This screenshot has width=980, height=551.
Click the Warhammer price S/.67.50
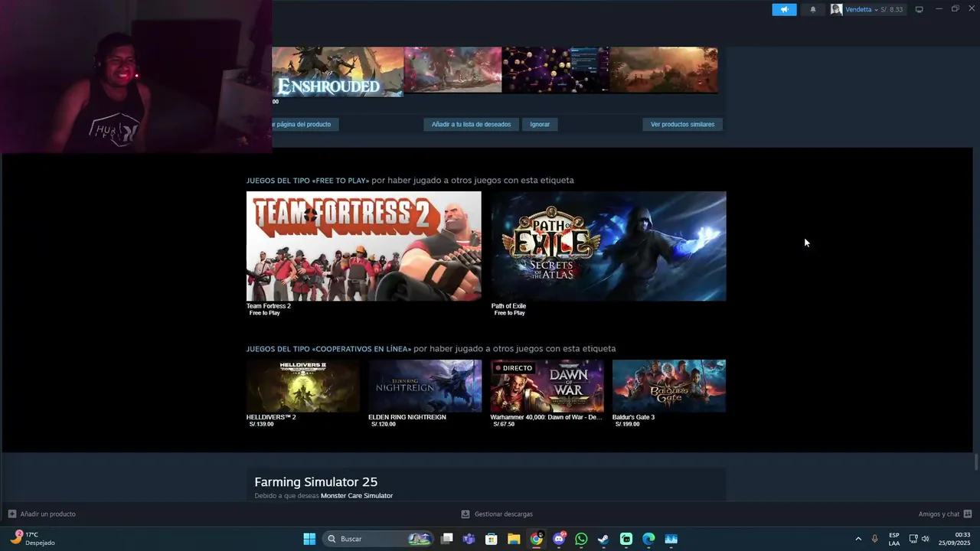[503, 424]
